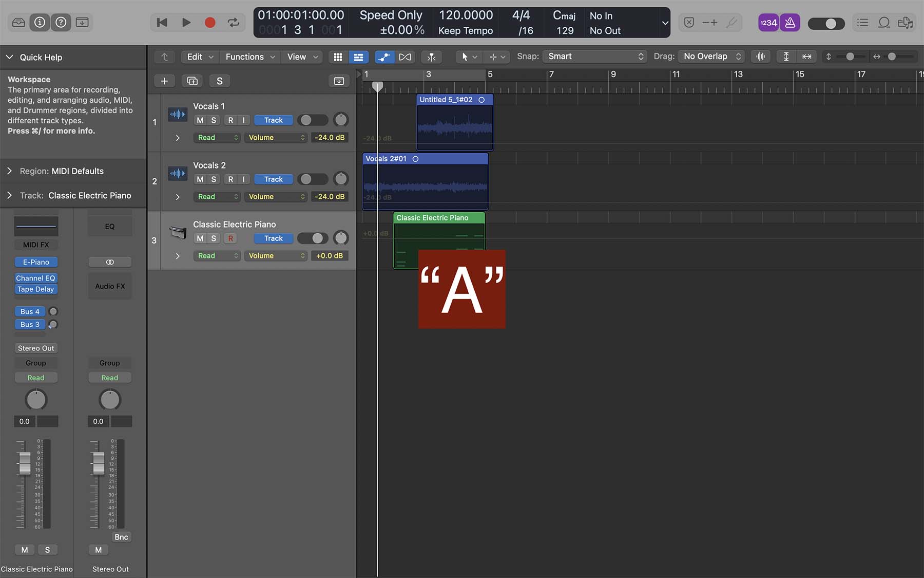Switch to list view icon
This screenshot has height=578, width=924.
click(358, 57)
